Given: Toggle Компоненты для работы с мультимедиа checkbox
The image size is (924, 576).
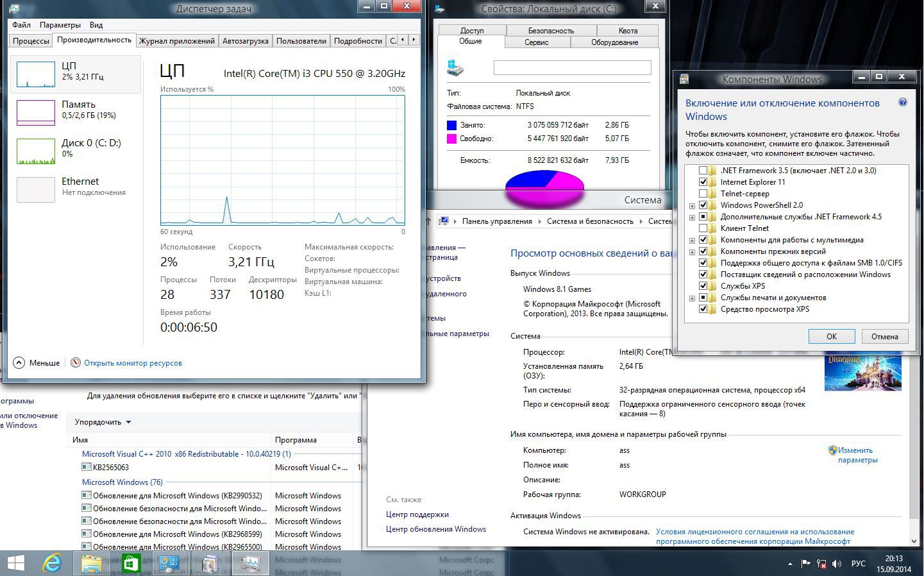Looking at the screenshot, I should point(703,240).
